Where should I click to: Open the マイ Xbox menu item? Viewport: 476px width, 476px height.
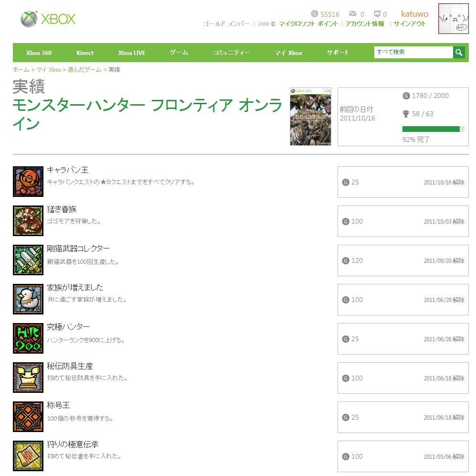click(x=288, y=53)
